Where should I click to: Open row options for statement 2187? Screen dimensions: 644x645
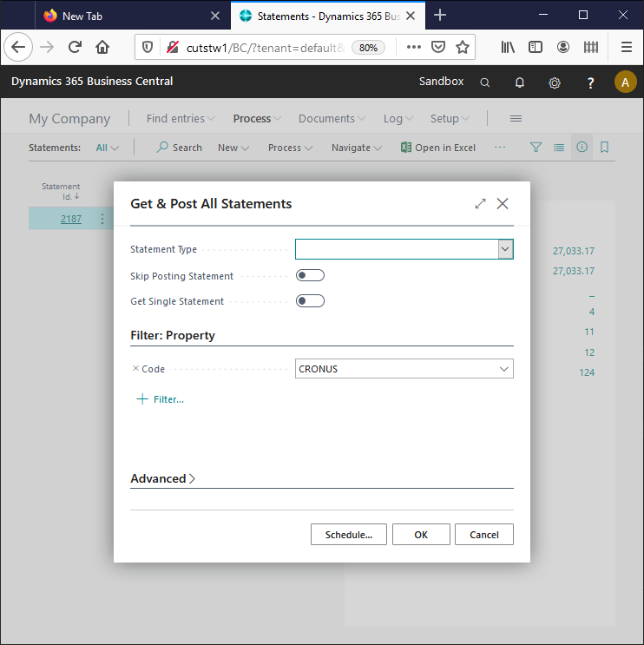point(102,219)
